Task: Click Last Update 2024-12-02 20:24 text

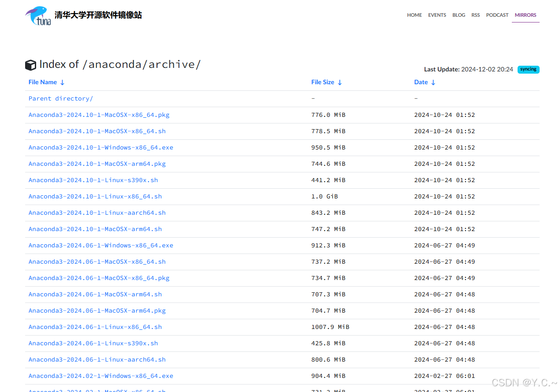Action: tap(469, 69)
